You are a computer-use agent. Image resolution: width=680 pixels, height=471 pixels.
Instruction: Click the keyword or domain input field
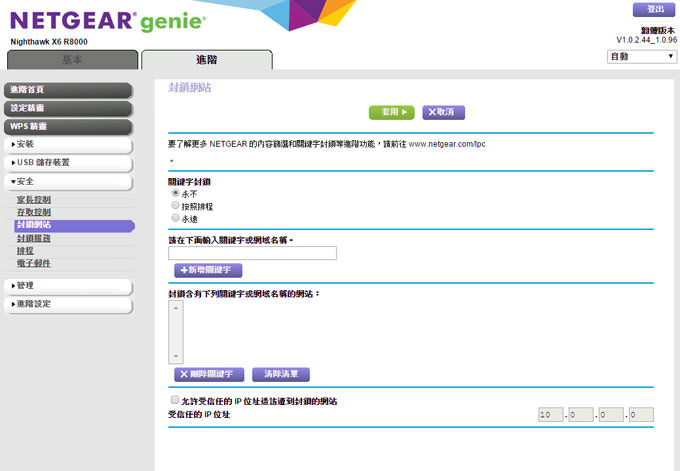click(x=252, y=253)
